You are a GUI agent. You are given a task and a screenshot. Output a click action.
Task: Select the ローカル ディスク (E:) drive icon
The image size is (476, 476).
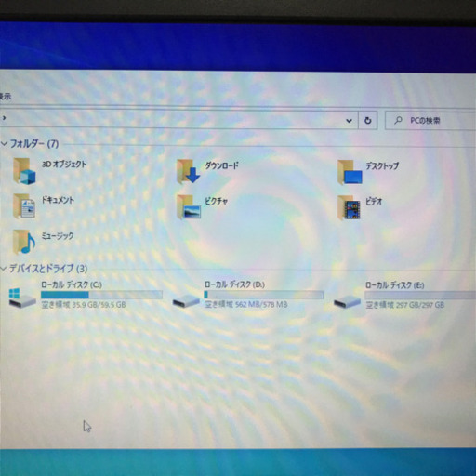[x=347, y=301]
